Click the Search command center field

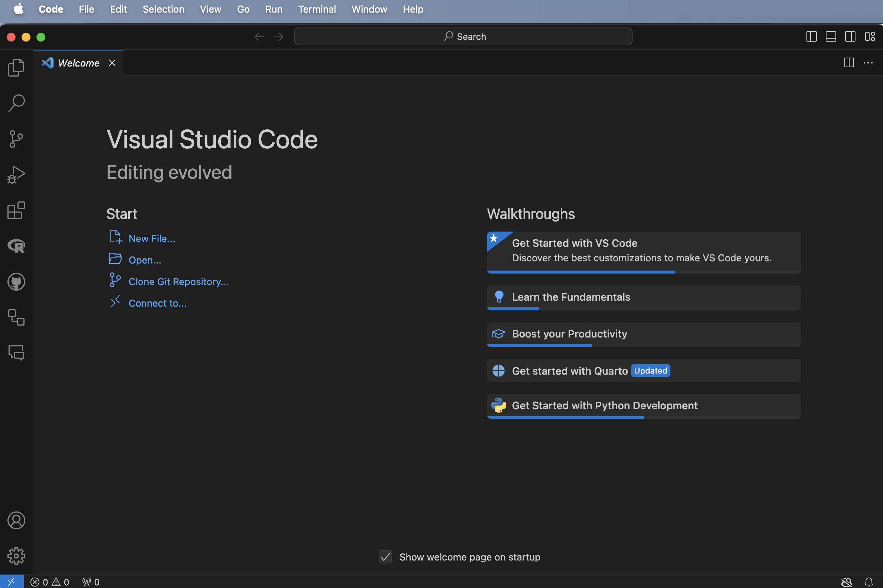(463, 37)
